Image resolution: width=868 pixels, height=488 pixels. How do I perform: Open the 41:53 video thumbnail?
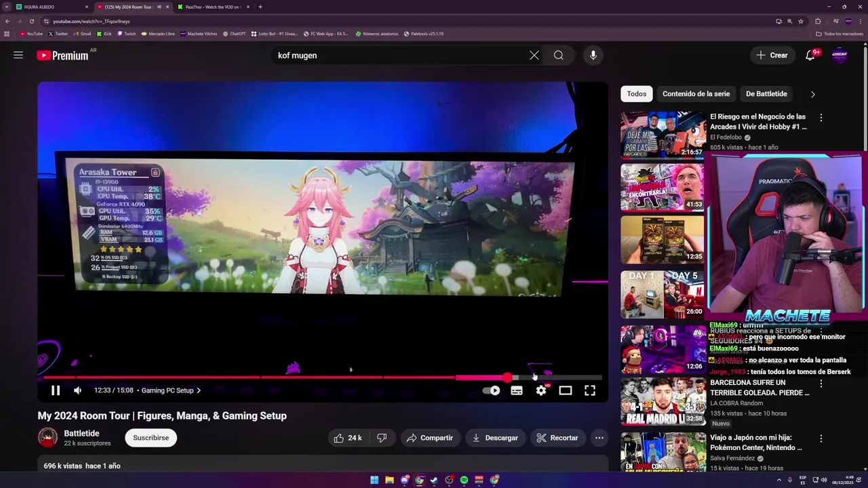coord(663,187)
